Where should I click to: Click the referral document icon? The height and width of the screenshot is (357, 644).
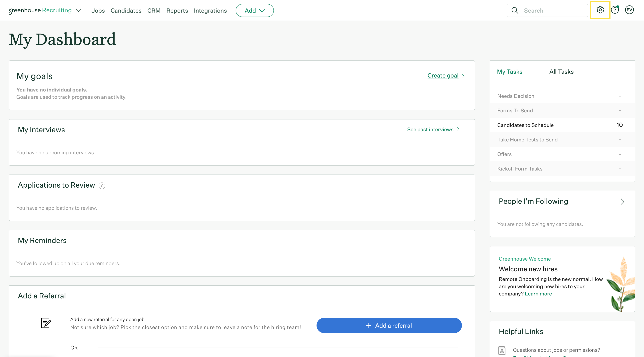(46, 323)
